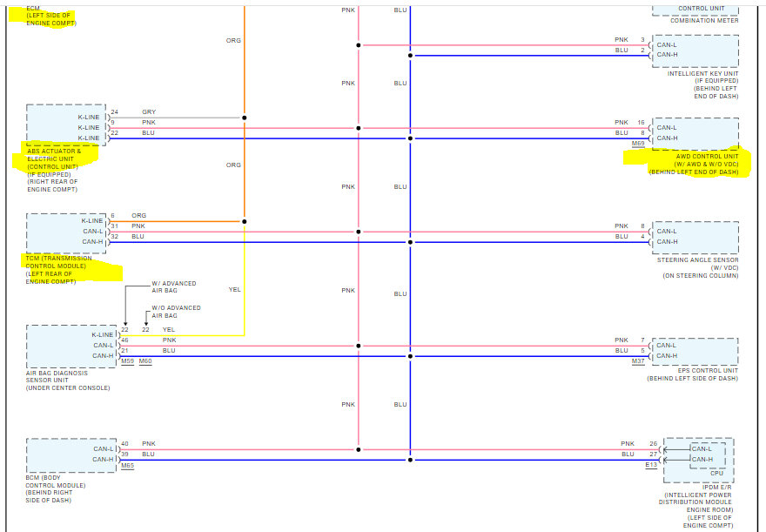Click connector code M65
This screenshot has width=766, height=532.
click(x=127, y=466)
